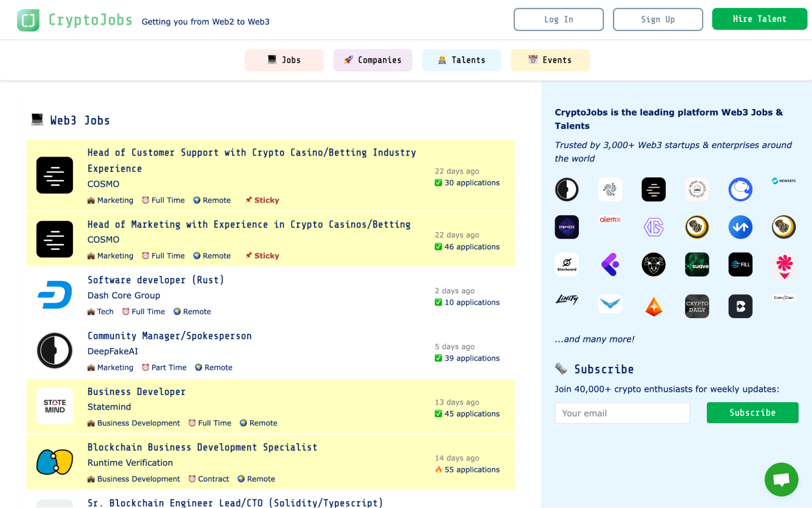Click the Linity script logo
The width and height of the screenshot is (812, 508).
click(x=567, y=300)
